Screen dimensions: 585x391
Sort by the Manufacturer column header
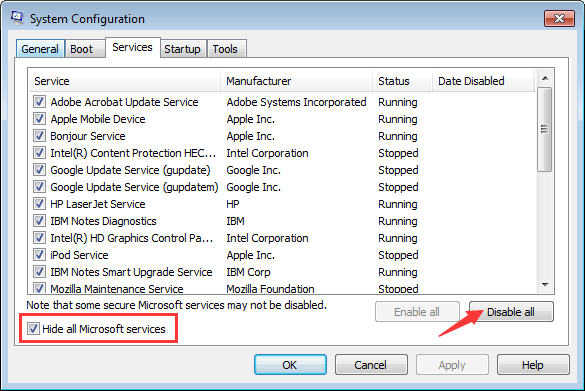(297, 81)
